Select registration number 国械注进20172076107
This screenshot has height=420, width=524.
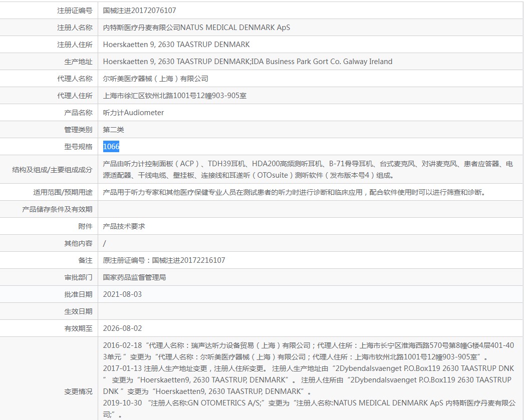(x=139, y=11)
